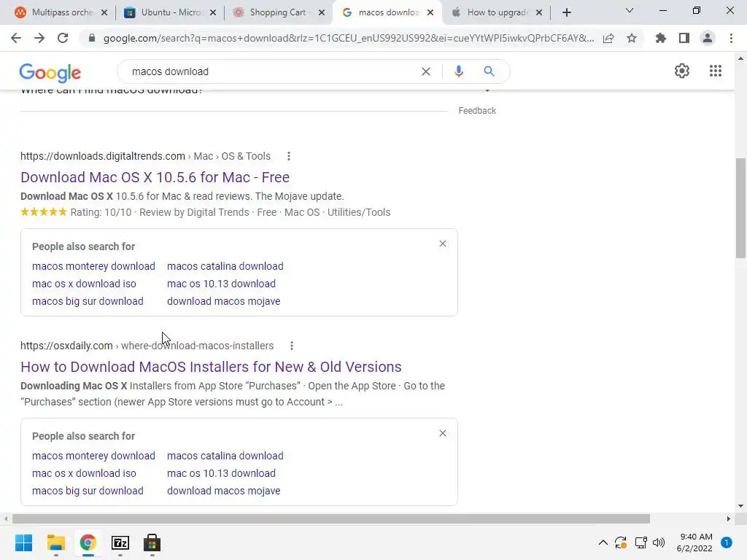
Task: Open the volume control in system tray
Action: (659, 542)
